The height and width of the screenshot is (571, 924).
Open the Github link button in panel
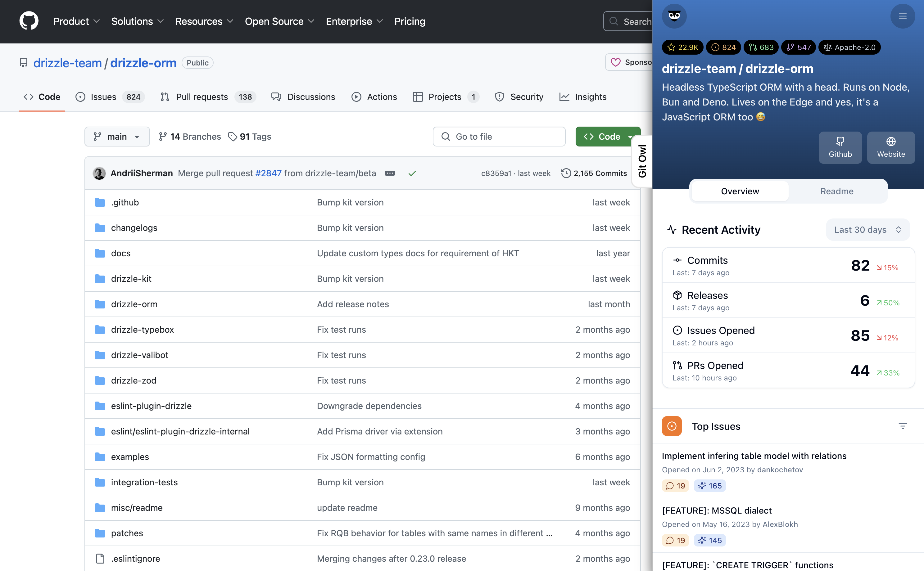point(840,147)
